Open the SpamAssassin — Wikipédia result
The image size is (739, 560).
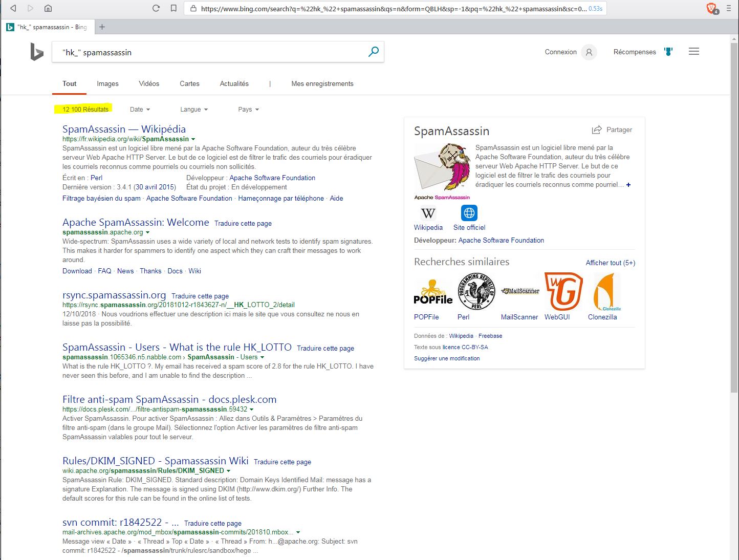coord(124,129)
